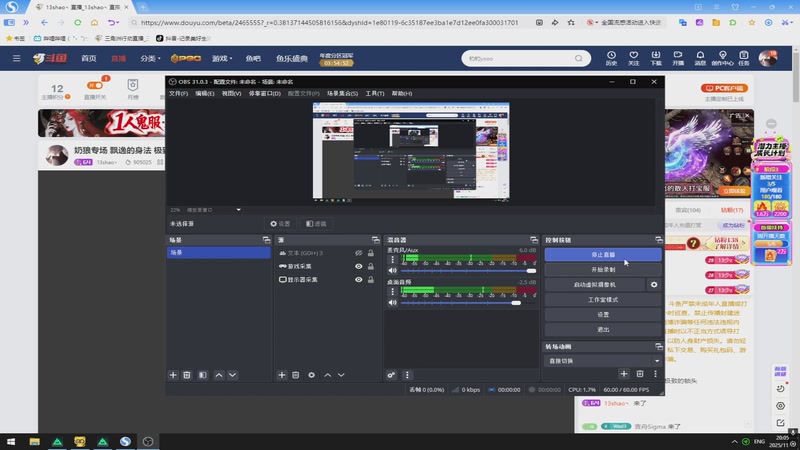Open Douyu hamburger sidebar menu

(x=16, y=58)
